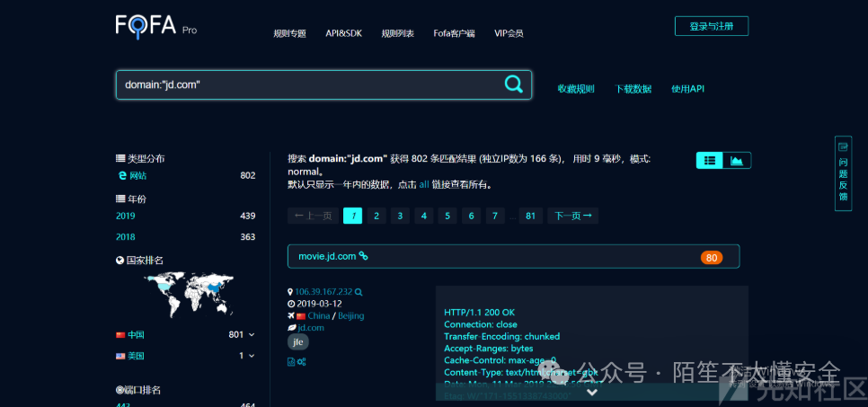This screenshot has height=407, width=868.
Task: Click the orange 80 port badge
Action: point(712,258)
